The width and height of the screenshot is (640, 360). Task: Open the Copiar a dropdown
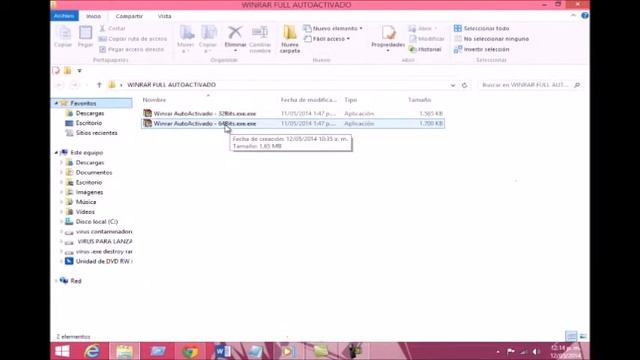(208, 39)
